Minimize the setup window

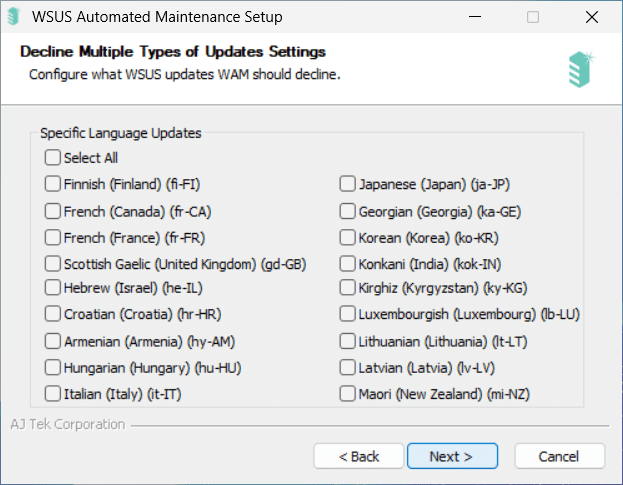click(x=475, y=17)
